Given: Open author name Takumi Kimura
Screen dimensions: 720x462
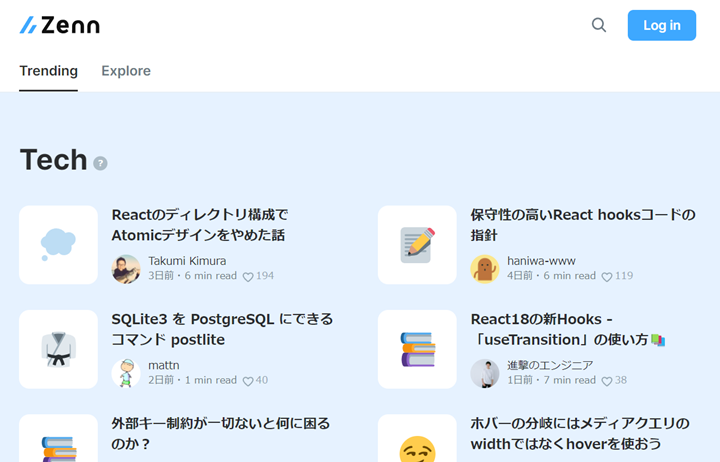Looking at the screenshot, I should point(187,261).
